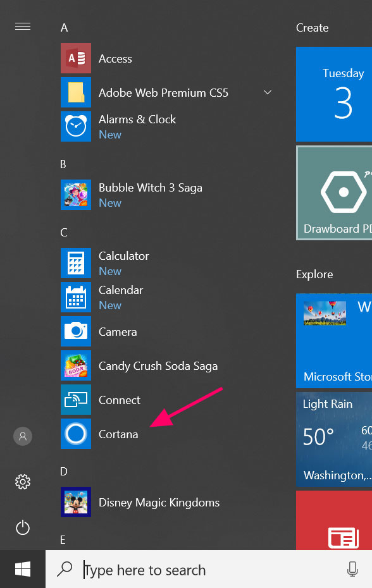Viewport: 372px width, 588px height.
Task: Click inside Type here to search field
Action: tap(209, 569)
